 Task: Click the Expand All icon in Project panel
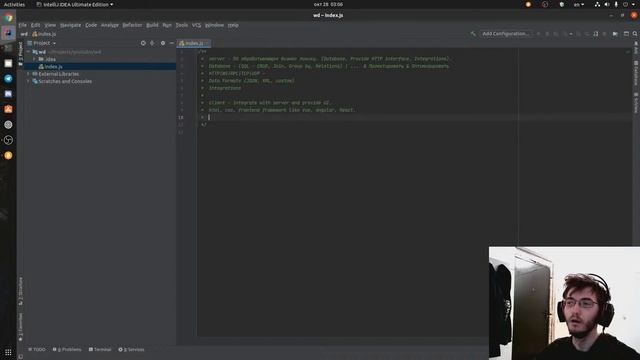pos(152,43)
